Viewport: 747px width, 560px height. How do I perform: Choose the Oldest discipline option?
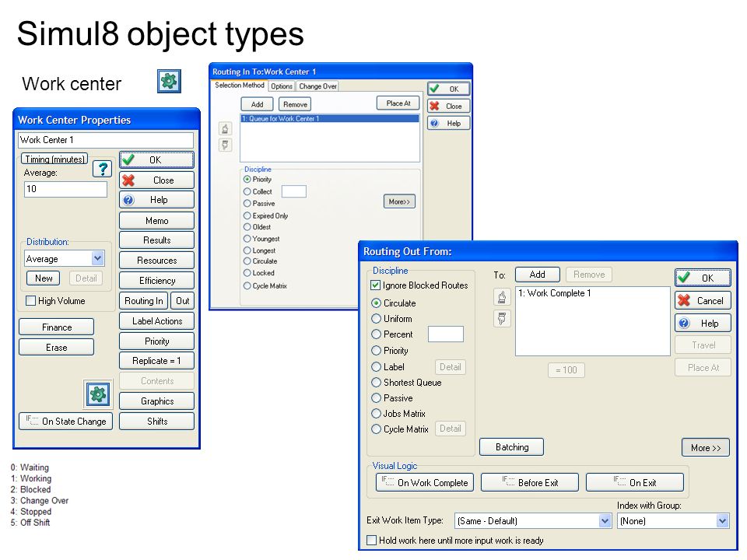(x=247, y=227)
